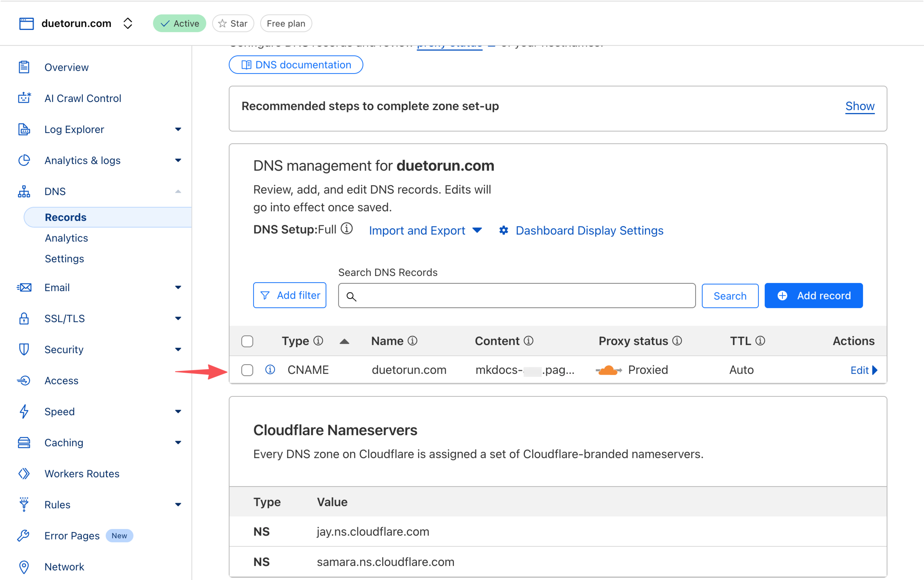924x580 pixels.
Task: Click the info icon next to DNS Setup
Action: [346, 229]
